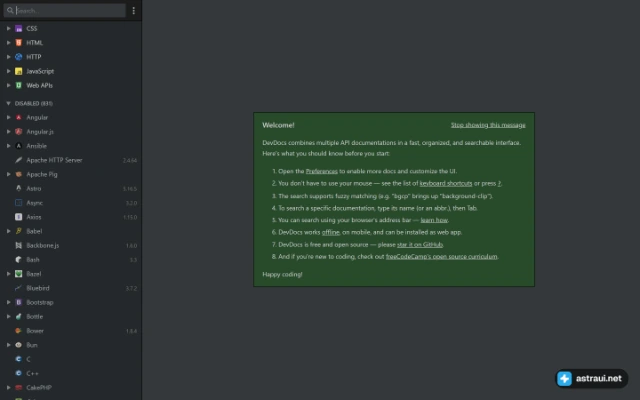The width and height of the screenshot is (640, 400).
Task: Click the Bottle icon
Action: click(18, 316)
